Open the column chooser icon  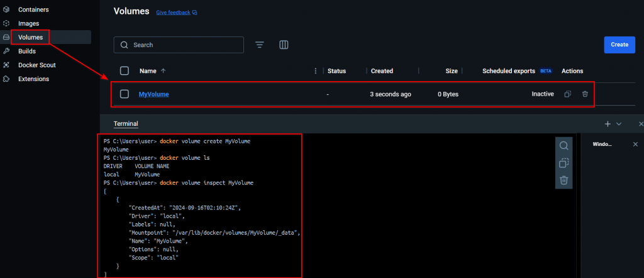click(x=284, y=45)
